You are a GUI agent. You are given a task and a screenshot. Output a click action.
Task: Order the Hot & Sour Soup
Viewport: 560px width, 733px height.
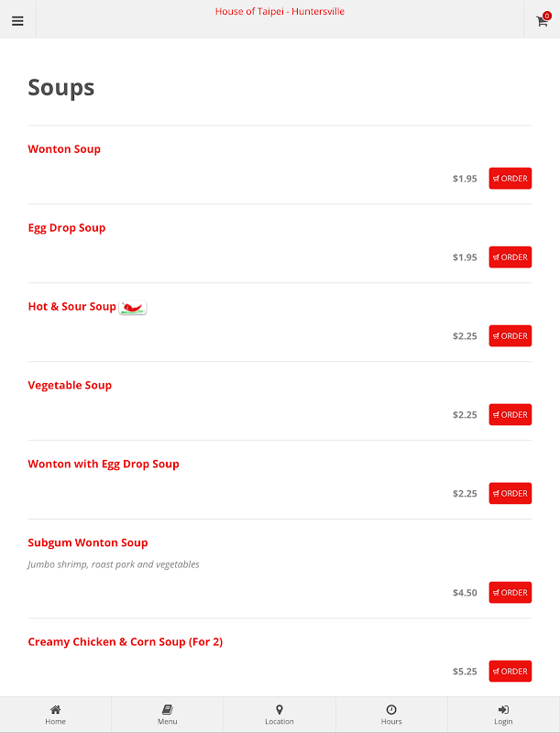point(510,335)
